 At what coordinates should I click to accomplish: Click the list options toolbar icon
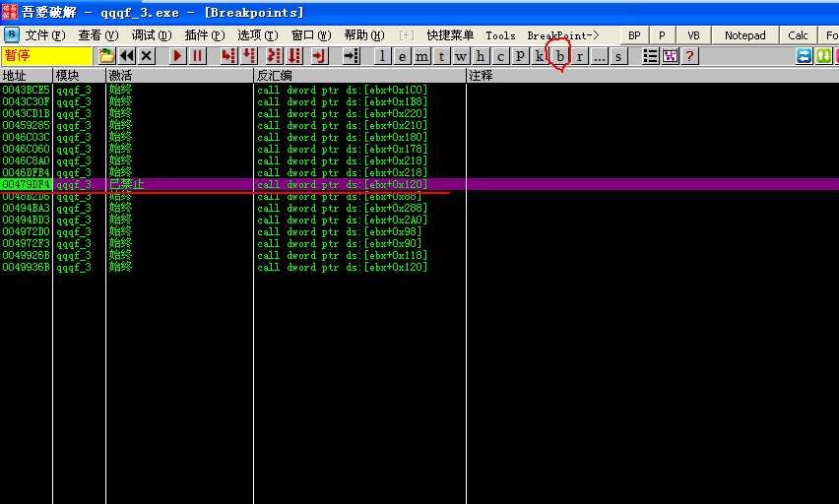pyautogui.click(x=650, y=56)
